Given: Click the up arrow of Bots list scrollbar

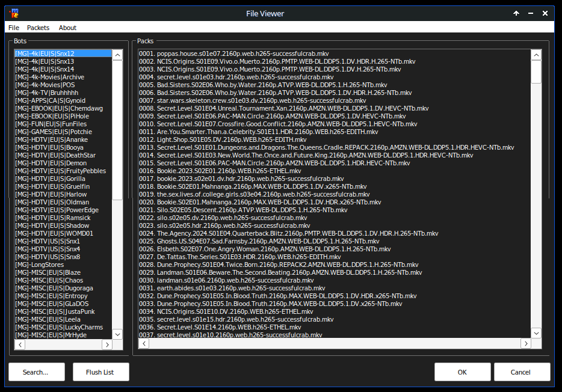Looking at the screenshot, I should click(117, 54).
